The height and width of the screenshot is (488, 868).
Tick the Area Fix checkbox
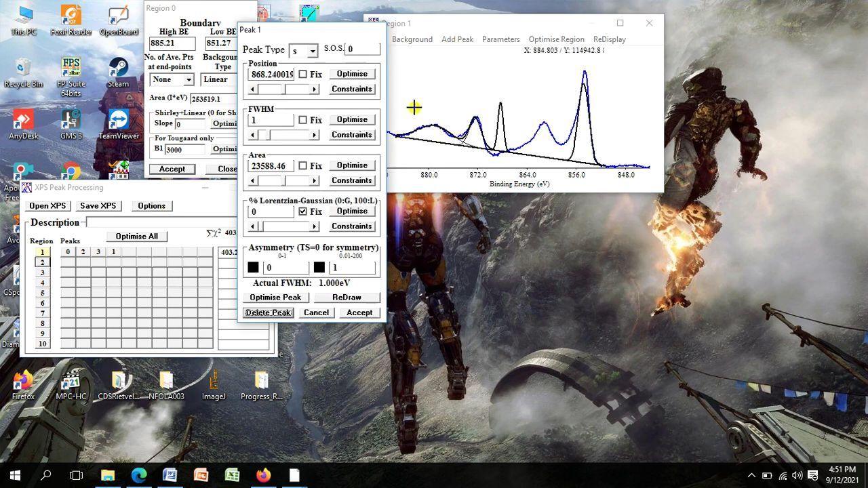click(302, 165)
